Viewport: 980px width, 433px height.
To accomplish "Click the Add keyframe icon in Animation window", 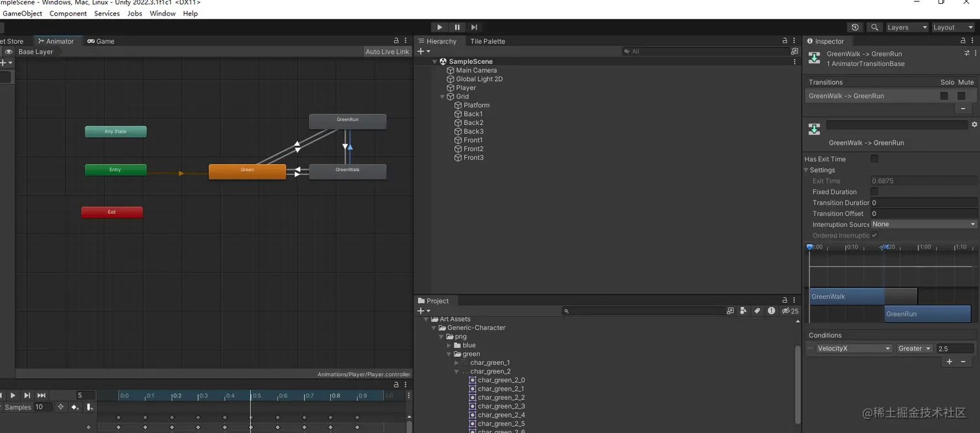I will coord(75,407).
